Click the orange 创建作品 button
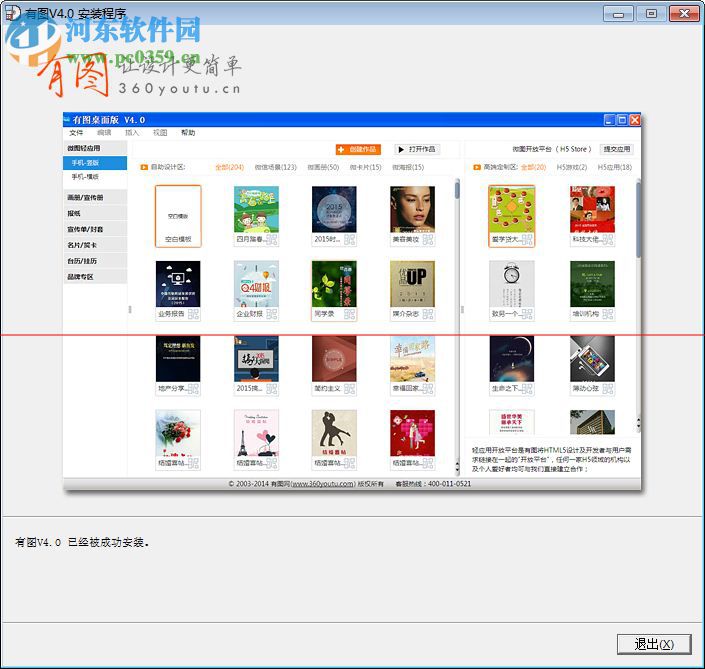Screen dimensions: 705x669 click(x=358, y=149)
